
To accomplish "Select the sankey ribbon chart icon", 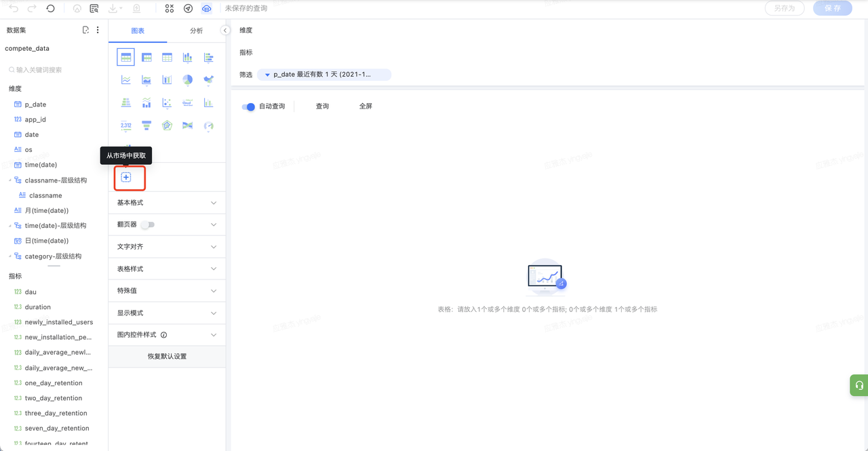I will [188, 125].
